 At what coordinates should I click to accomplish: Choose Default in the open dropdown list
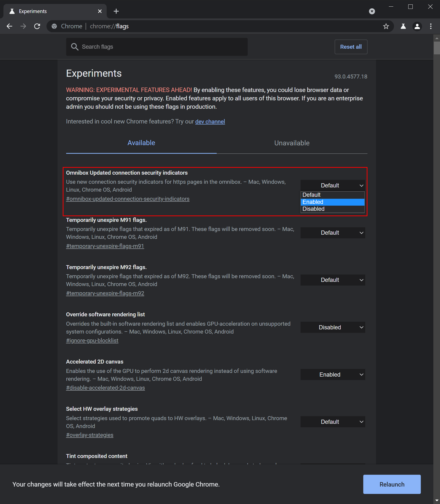pos(333,195)
